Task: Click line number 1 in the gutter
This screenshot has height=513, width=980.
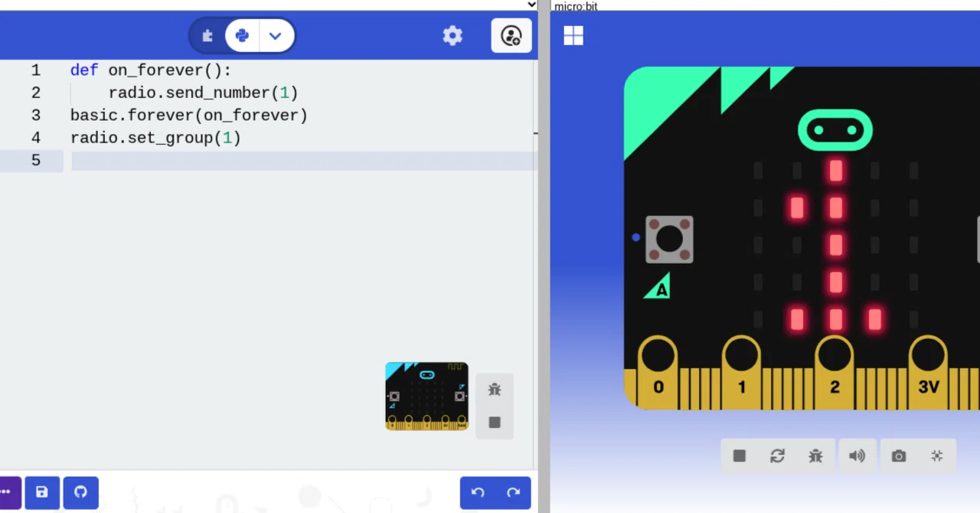Action: (36, 70)
